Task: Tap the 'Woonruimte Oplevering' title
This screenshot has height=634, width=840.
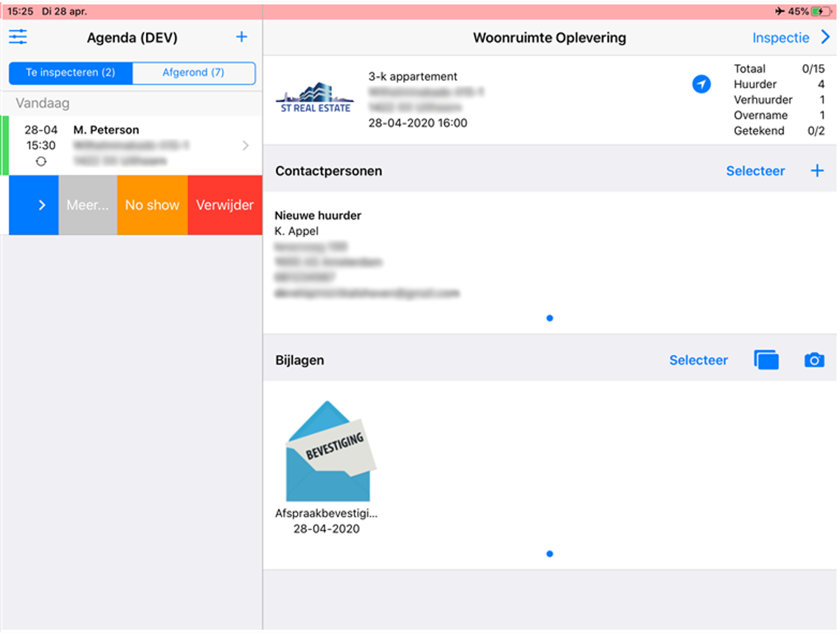Action: (549, 38)
